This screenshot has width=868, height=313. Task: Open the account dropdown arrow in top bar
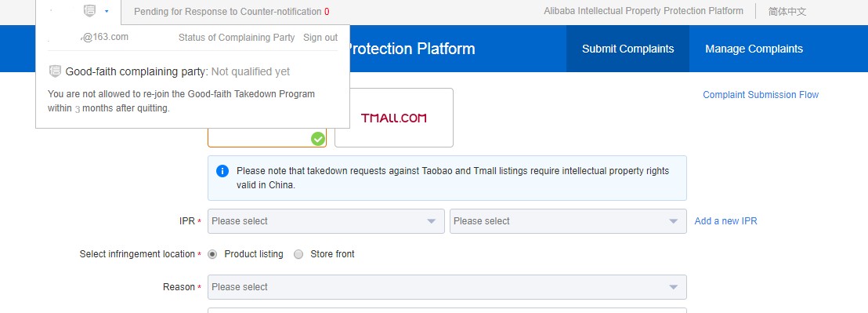pos(107,11)
